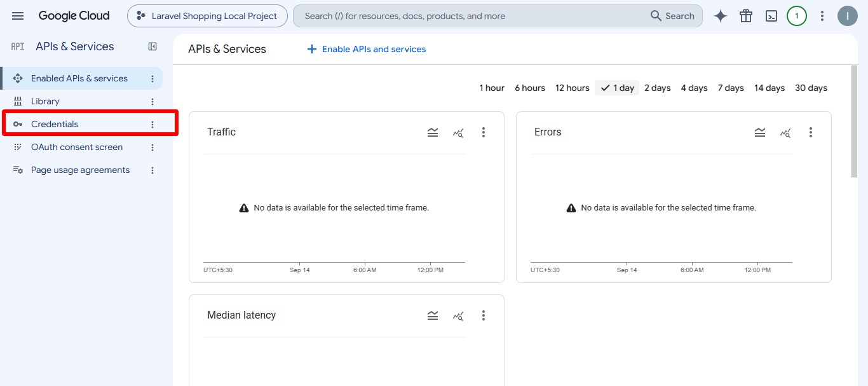Image resolution: width=868 pixels, height=386 pixels.
Task: Collapse the APIs & Services side panel
Action: click(x=153, y=46)
